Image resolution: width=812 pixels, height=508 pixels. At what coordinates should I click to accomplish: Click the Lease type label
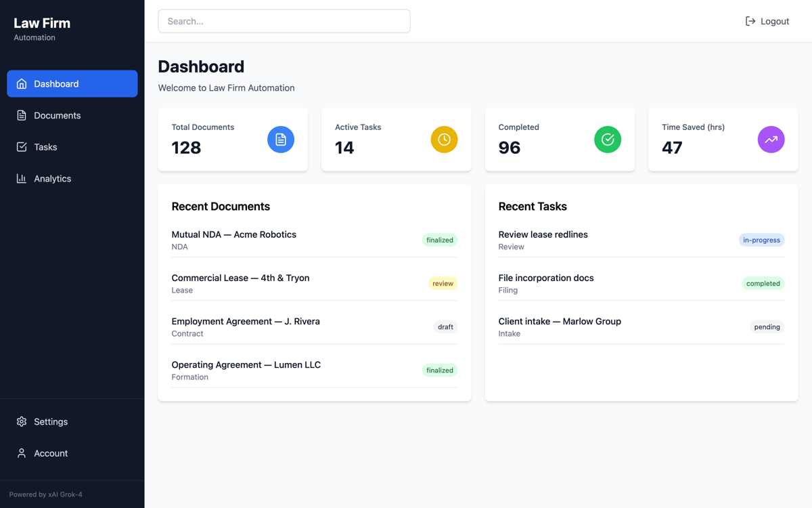point(182,290)
